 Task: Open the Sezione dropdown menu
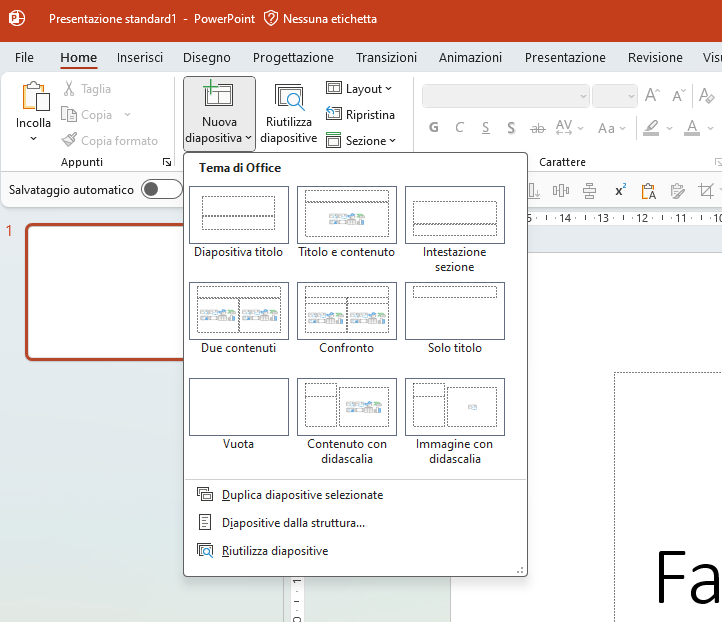[x=360, y=141]
